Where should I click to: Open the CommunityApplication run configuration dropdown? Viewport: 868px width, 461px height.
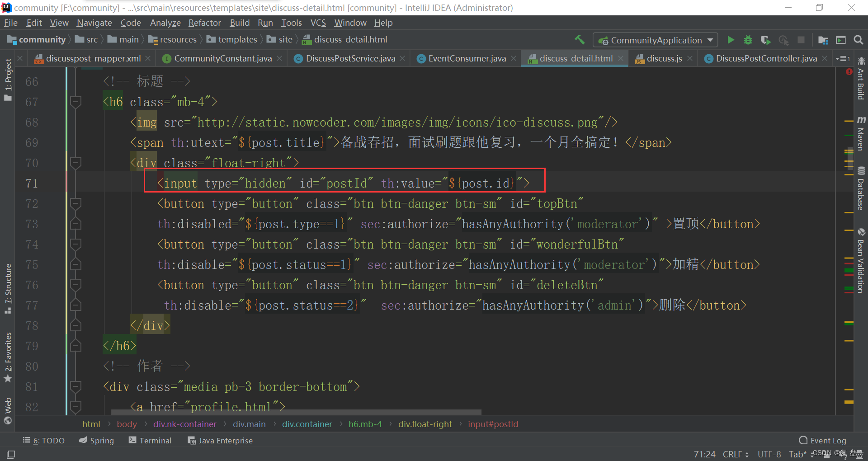click(x=655, y=40)
